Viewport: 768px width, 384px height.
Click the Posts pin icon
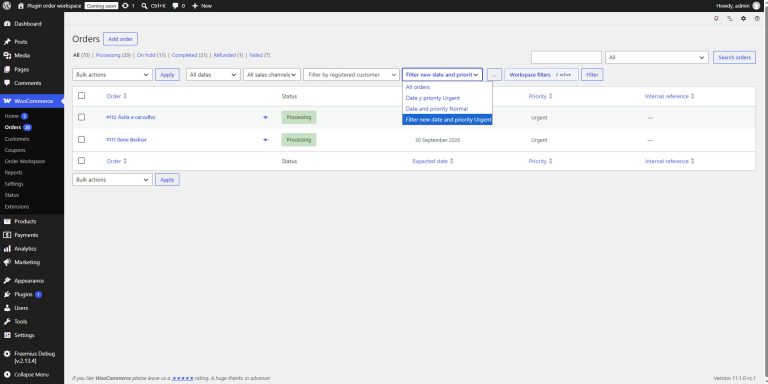tap(7, 42)
